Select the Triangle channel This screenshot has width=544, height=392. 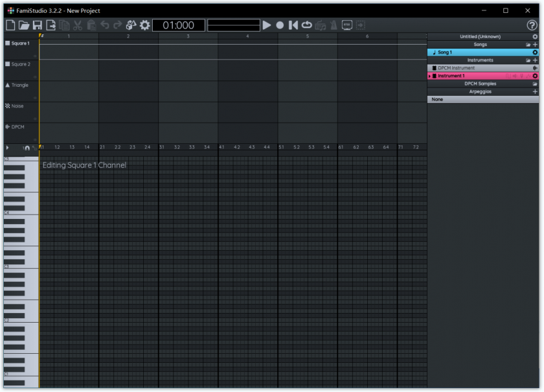coord(20,85)
